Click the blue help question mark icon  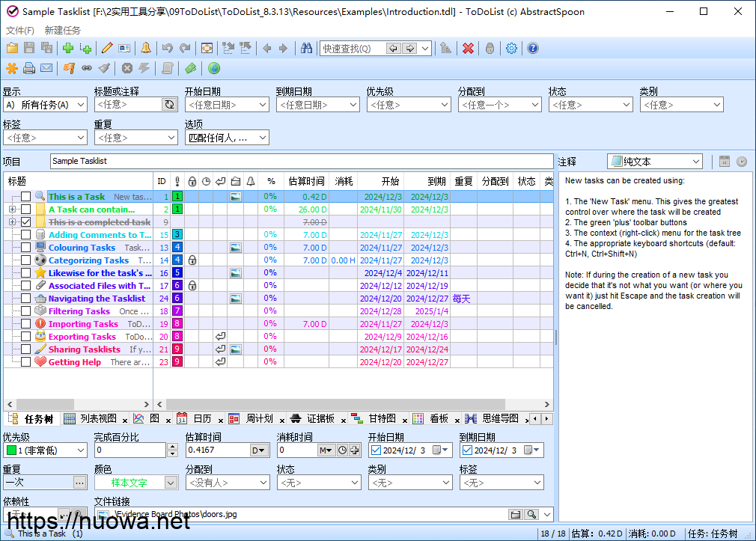point(532,49)
